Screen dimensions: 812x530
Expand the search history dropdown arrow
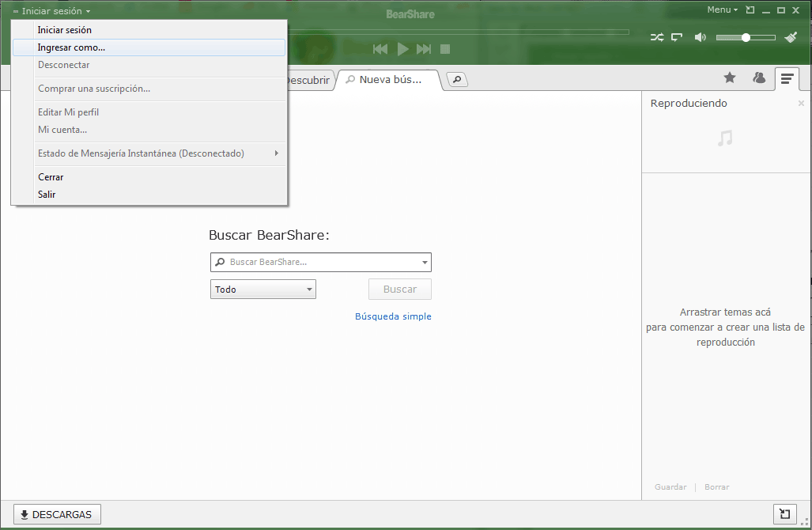[x=425, y=262]
